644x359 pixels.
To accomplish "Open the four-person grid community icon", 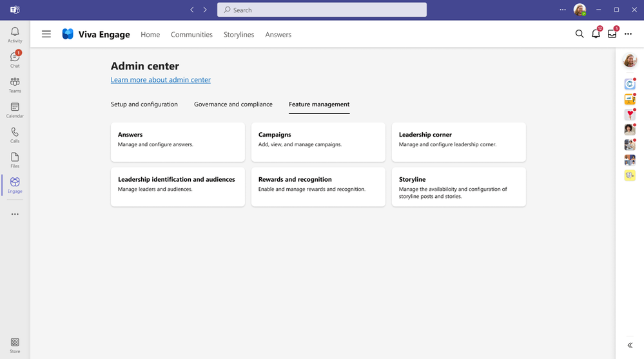I will 630,160.
